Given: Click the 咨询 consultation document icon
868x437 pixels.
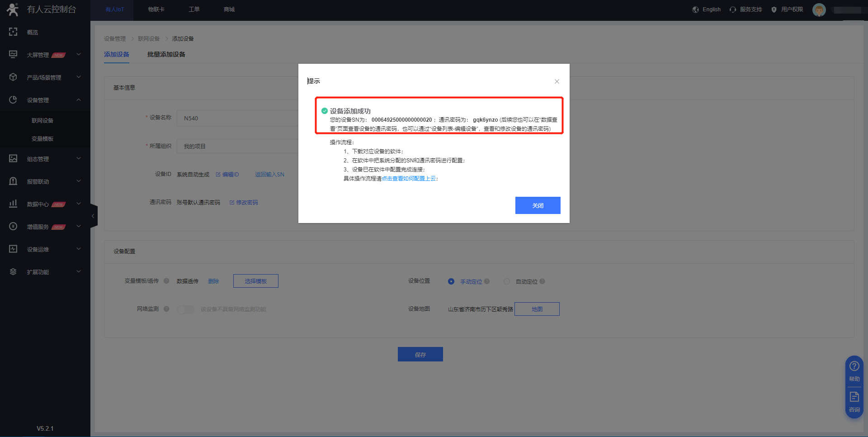Looking at the screenshot, I should (x=854, y=397).
